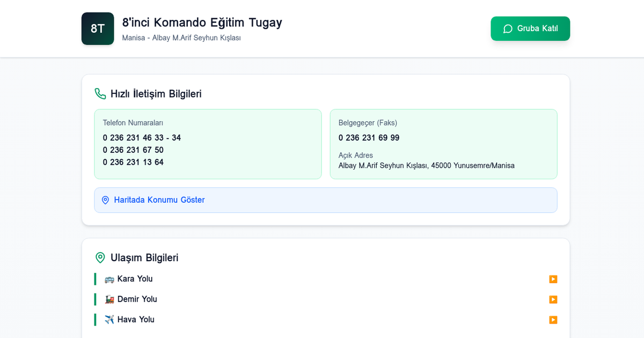This screenshot has width=644, height=338.
Task: Call number 0 236 231 46 33 - 34
Action: pos(142,138)
